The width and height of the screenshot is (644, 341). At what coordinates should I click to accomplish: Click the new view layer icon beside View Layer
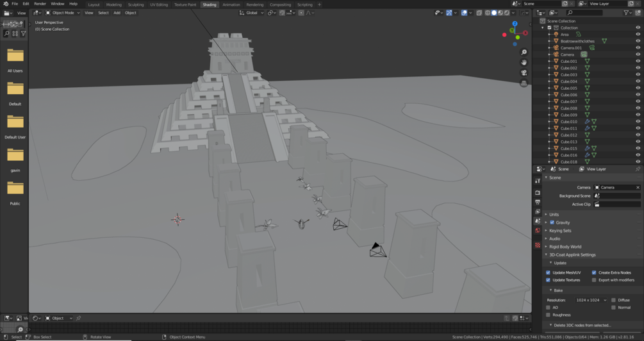point(631,4)
